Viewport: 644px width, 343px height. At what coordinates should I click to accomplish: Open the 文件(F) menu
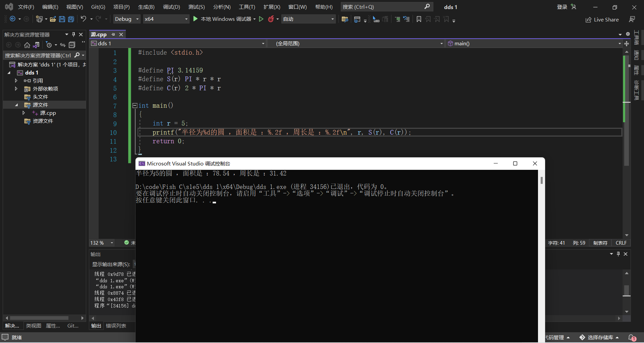[x=26, y=7]
